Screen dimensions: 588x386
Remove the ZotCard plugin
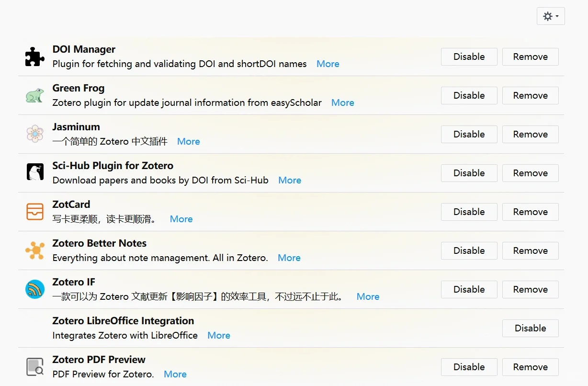click(530, 212)
